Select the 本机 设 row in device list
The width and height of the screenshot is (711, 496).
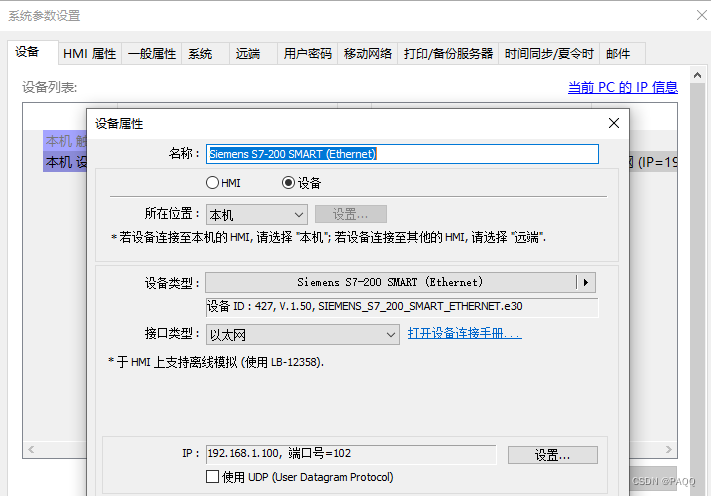pyautogui.click(x=65, y=162)
